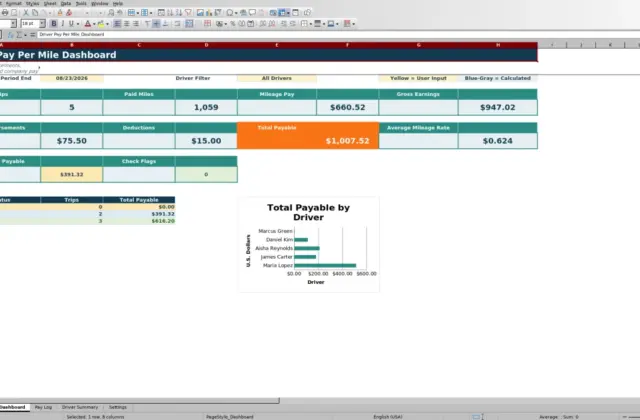Open the Tools menu

point(81,3)
